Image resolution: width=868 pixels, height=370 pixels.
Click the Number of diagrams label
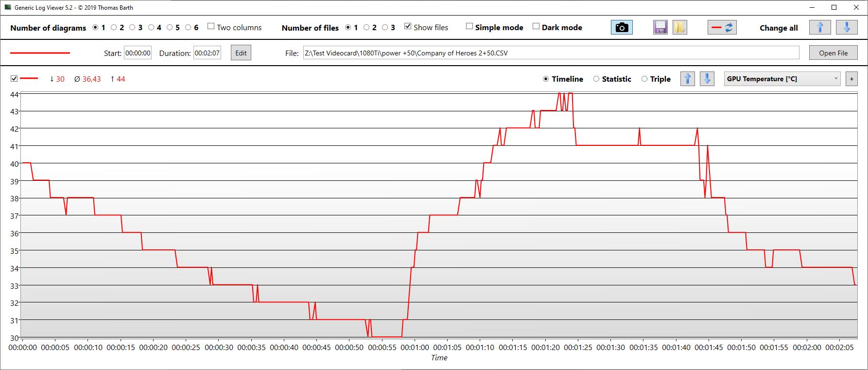click(48, 28)
